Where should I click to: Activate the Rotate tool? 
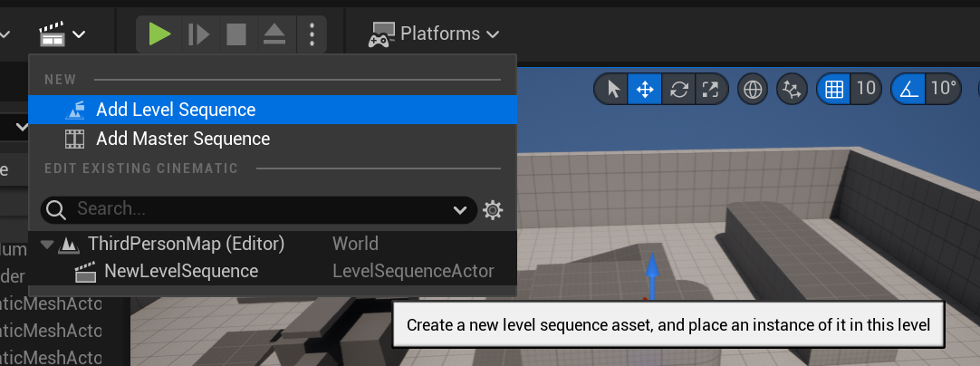(x=677, y=89)
